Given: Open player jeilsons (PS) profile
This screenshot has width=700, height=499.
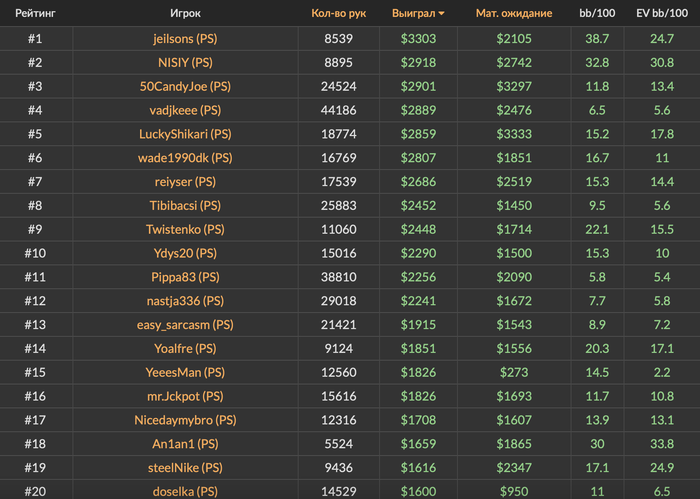Looking at the screenshot, I should (185, 39).
